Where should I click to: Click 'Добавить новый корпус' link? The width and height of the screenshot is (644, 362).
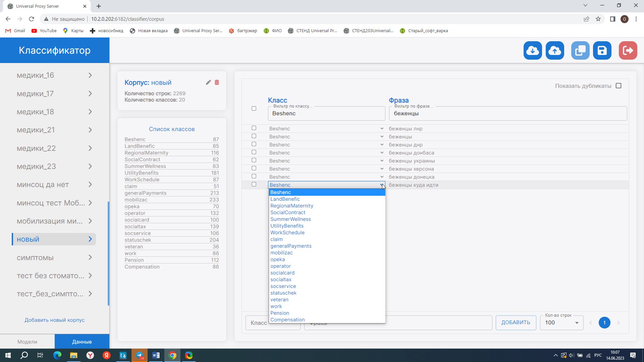point(54,320)
